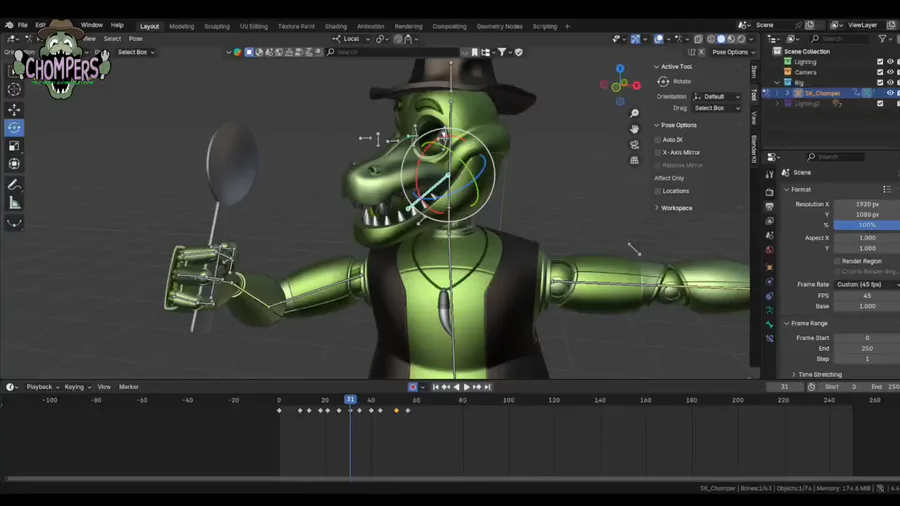Select the Move tool in left toolbar
This screenshot has width=900, height=506.
point(14,109)
